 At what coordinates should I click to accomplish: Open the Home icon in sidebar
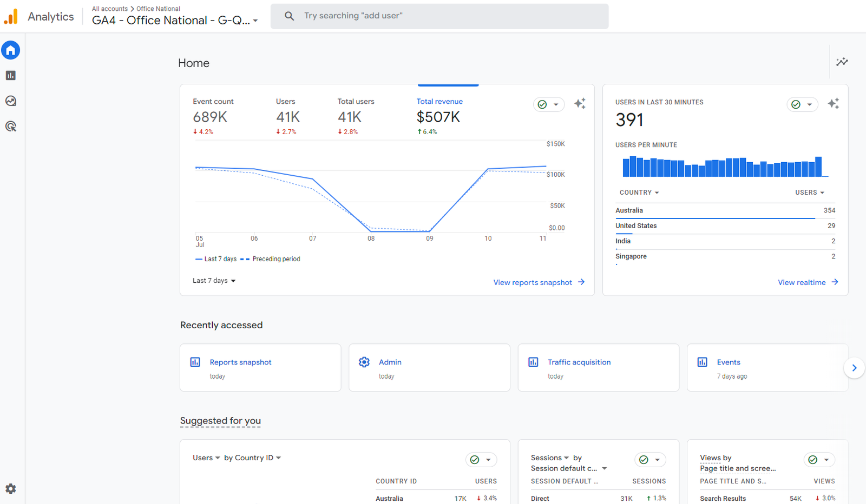coord(11,50)
